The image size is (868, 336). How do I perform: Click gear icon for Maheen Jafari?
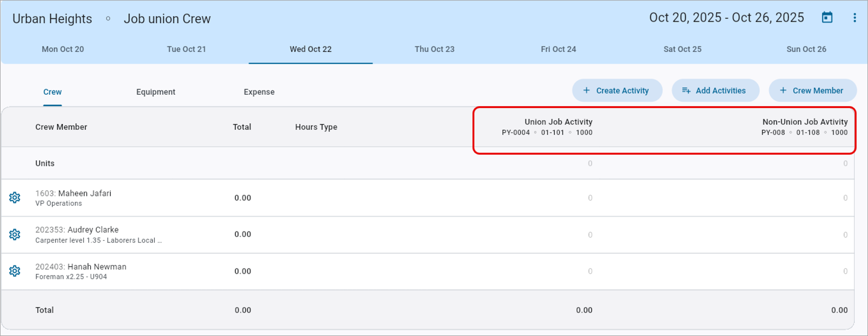[15, 198]
